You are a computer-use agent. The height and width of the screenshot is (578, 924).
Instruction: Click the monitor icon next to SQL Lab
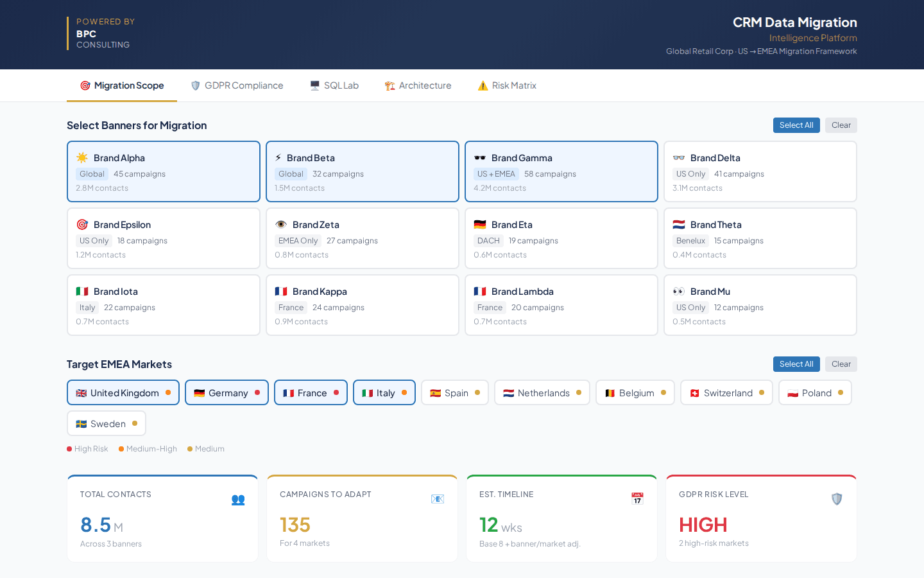(314, 85)
